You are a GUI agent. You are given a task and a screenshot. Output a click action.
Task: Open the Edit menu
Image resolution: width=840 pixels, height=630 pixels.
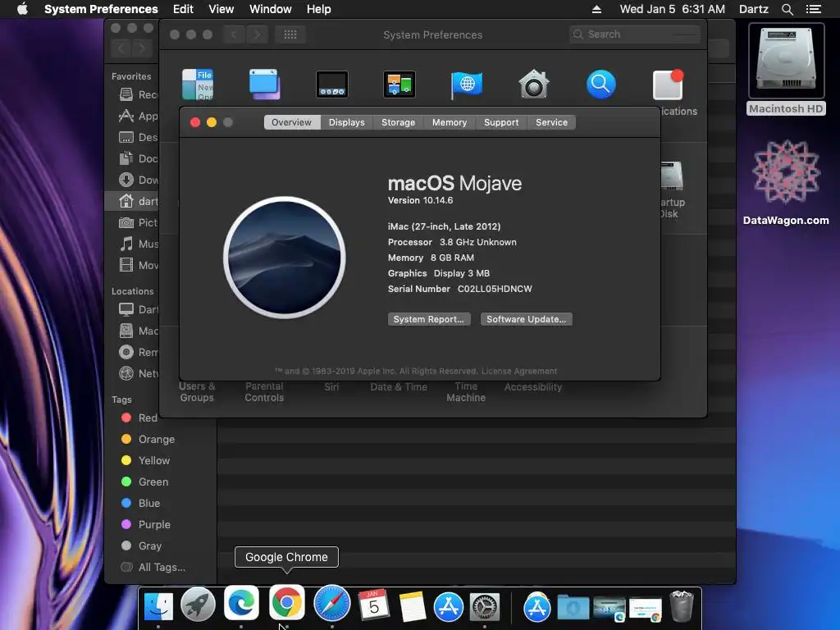(183, 9)
